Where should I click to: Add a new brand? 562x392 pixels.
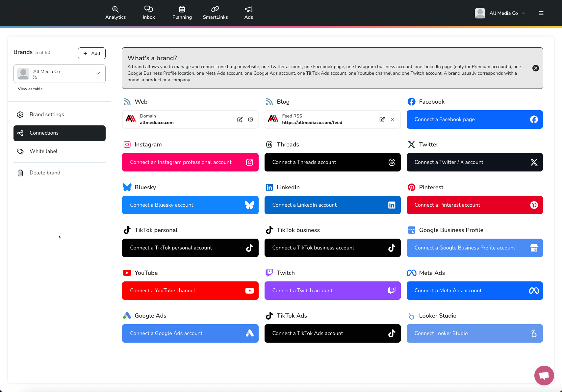click(x=92, y=53)
